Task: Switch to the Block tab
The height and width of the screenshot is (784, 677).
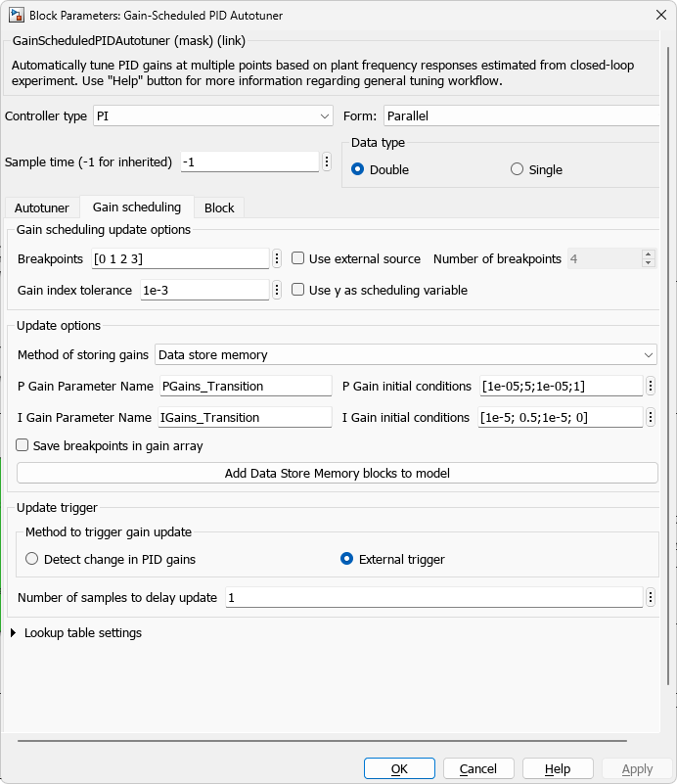Action: (219, 208)
